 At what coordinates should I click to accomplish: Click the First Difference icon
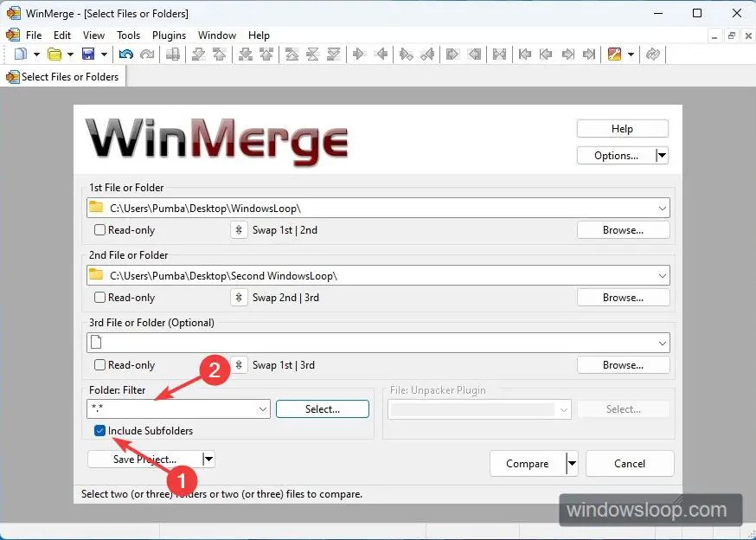click(292, 54)
